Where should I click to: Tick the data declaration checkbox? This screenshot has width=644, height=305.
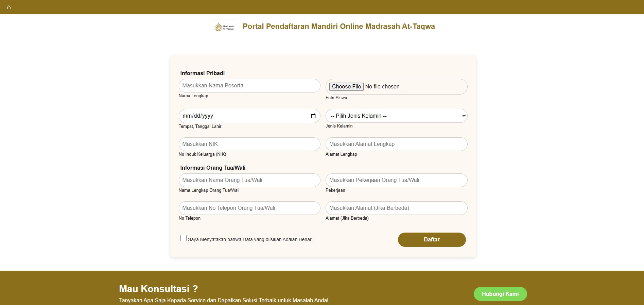pos(184,238)
